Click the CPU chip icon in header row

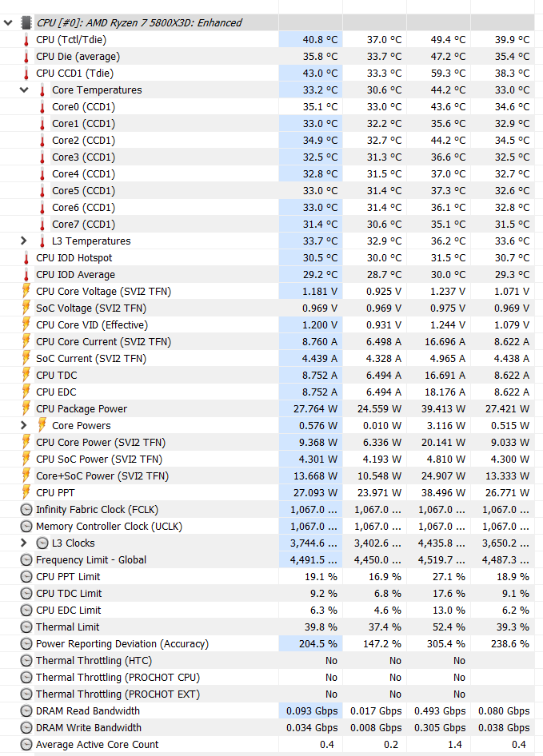26,22
